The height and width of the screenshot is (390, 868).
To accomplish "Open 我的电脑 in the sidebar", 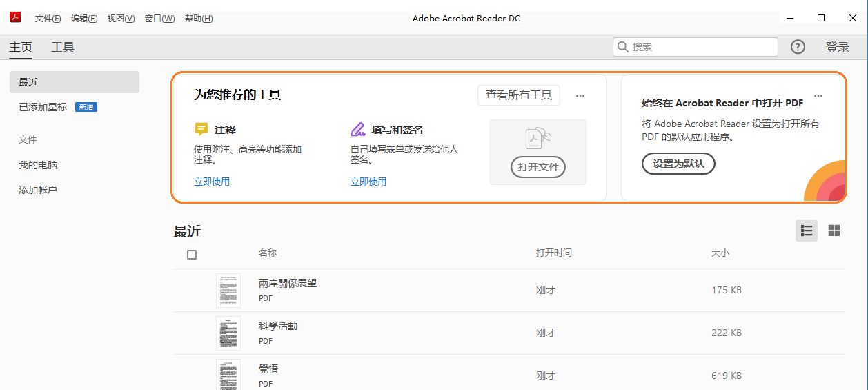I will tap(38, 165).
